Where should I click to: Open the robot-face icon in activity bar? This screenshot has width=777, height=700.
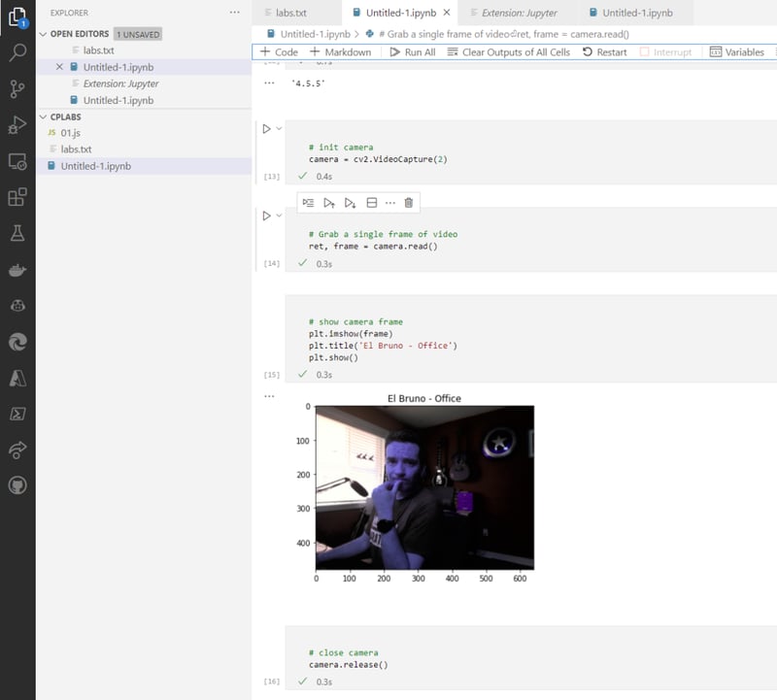pos(17,306)
